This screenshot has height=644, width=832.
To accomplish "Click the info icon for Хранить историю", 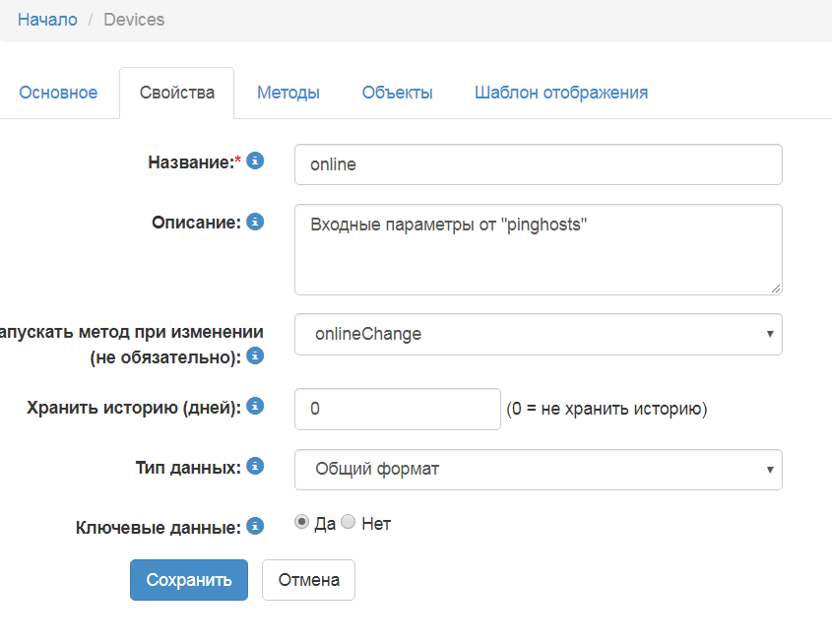I will 255,405.
